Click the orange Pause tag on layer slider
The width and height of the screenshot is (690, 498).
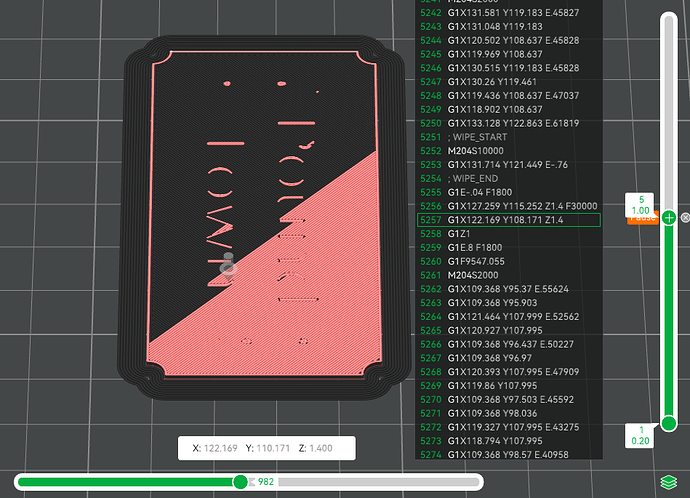coord(642,218)
